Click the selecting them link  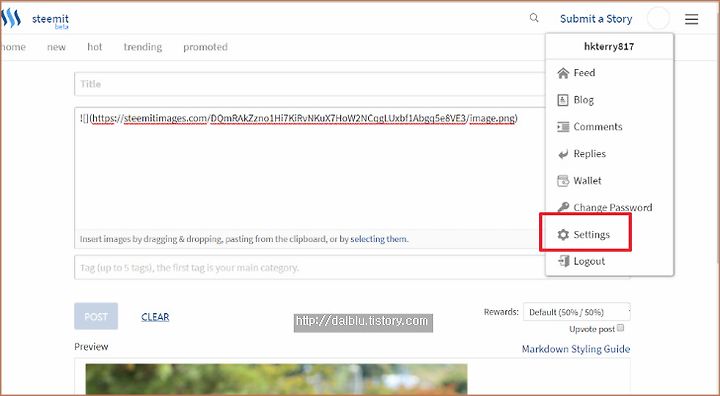(379, 239)
